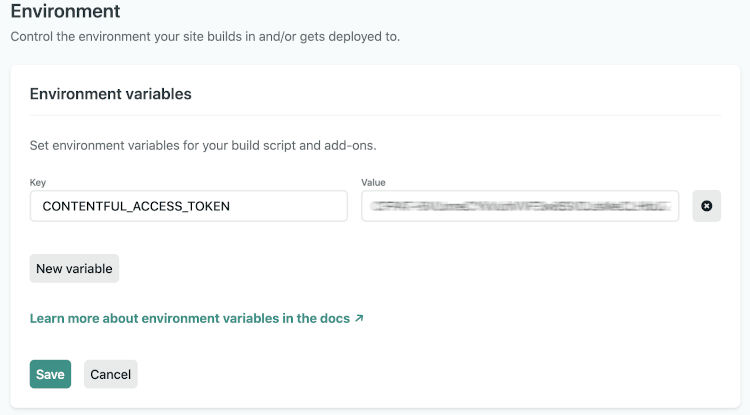
Task: Select the Environment page heading
Action: 65,11
